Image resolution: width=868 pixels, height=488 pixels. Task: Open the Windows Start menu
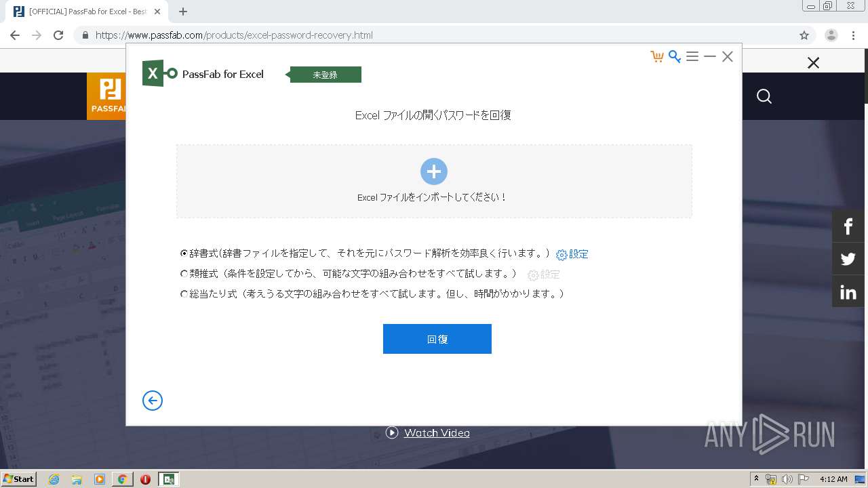pyautogui.click(x=19, y=479)
